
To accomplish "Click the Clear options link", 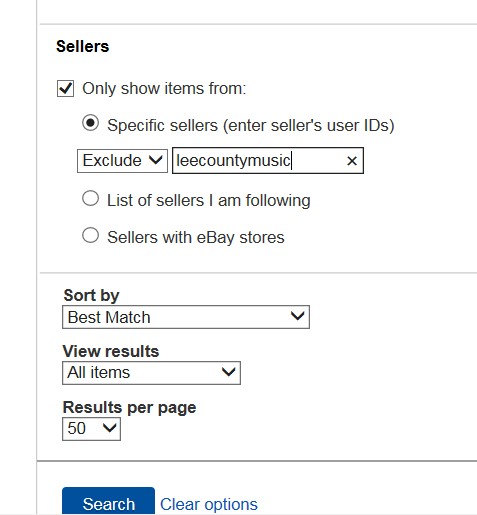I will click(x=209, y=504).
